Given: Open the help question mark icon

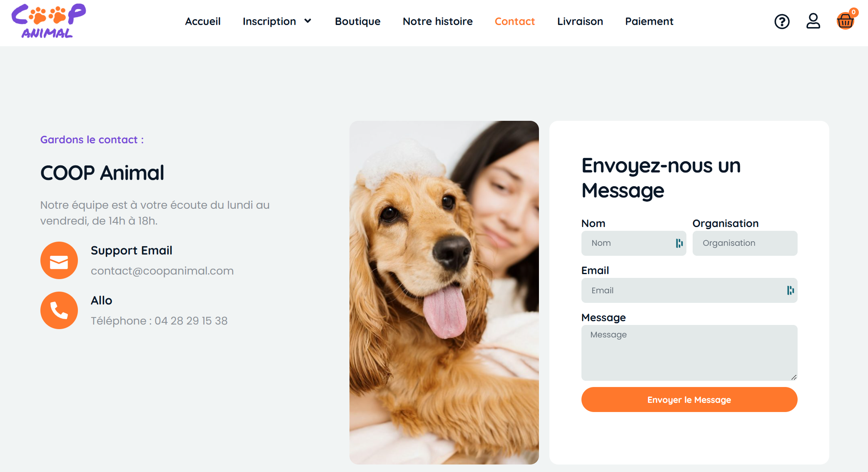Looking at the screenshot, I should click(782, 21).
